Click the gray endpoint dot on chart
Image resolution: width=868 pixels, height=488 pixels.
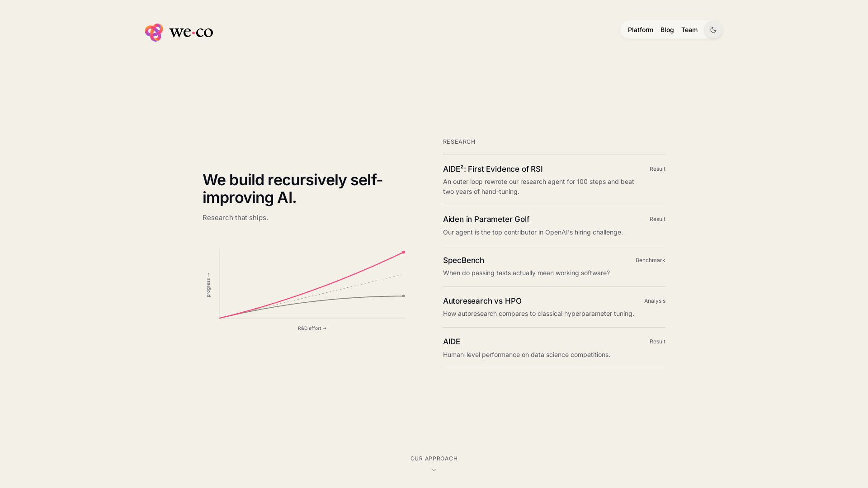tap(404, 296)
